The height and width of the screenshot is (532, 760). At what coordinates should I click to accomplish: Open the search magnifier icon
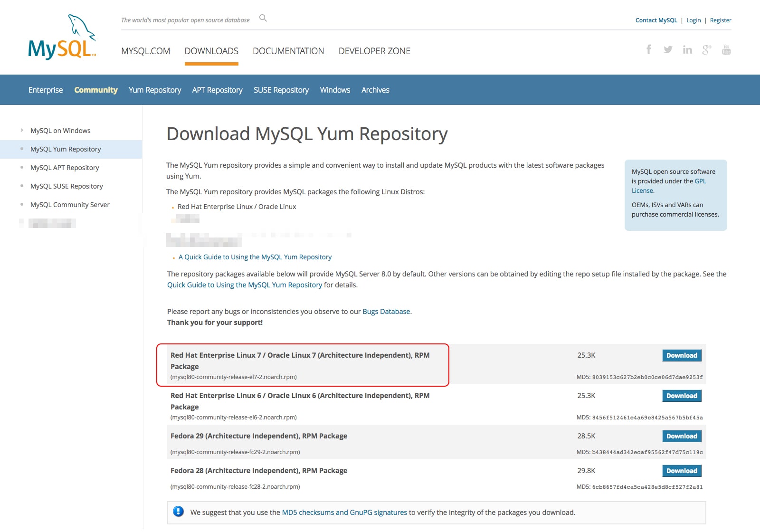pos(263,18)
